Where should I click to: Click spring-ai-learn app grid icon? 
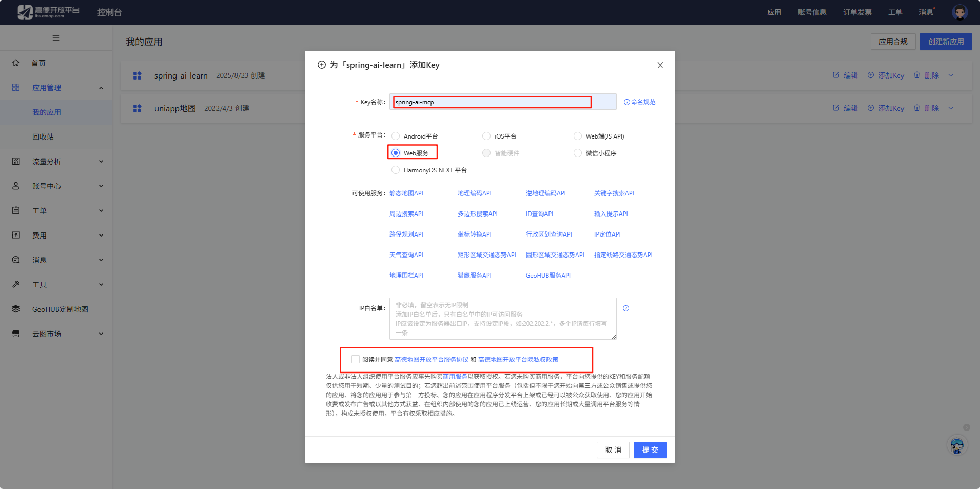coord(137,75)
